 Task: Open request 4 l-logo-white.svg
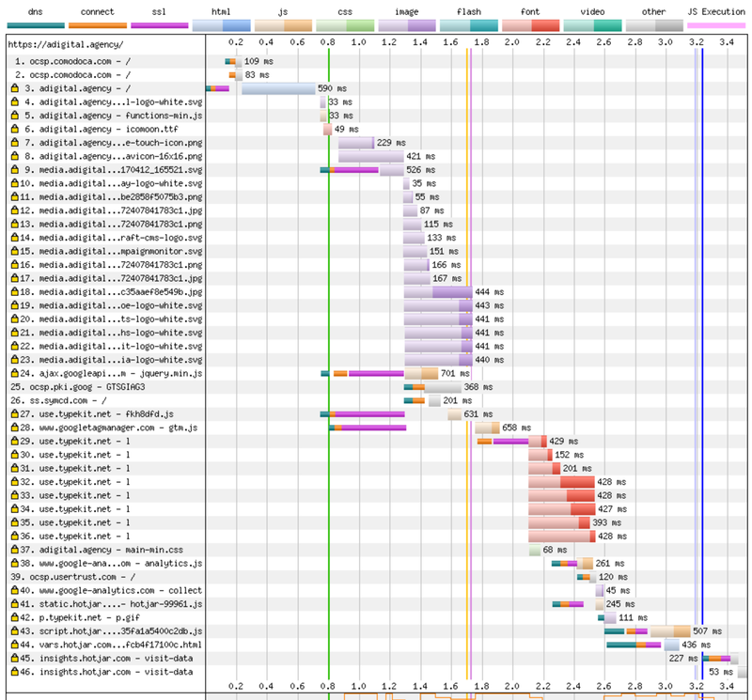click(113, 102)
